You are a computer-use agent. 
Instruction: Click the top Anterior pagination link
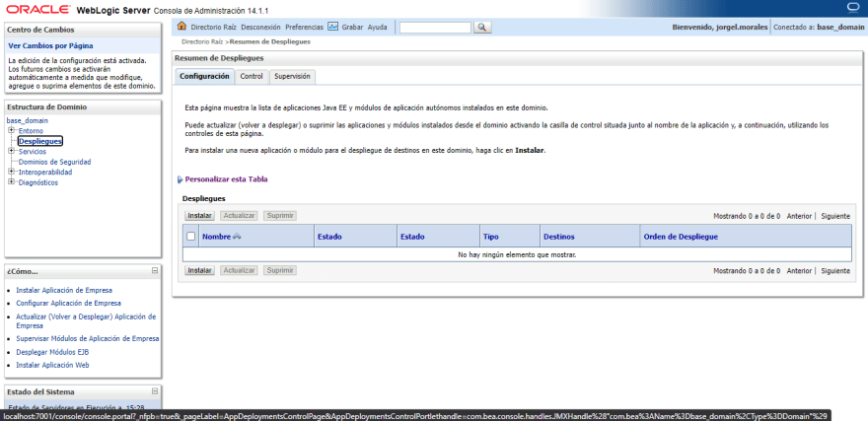coord(799,216)
